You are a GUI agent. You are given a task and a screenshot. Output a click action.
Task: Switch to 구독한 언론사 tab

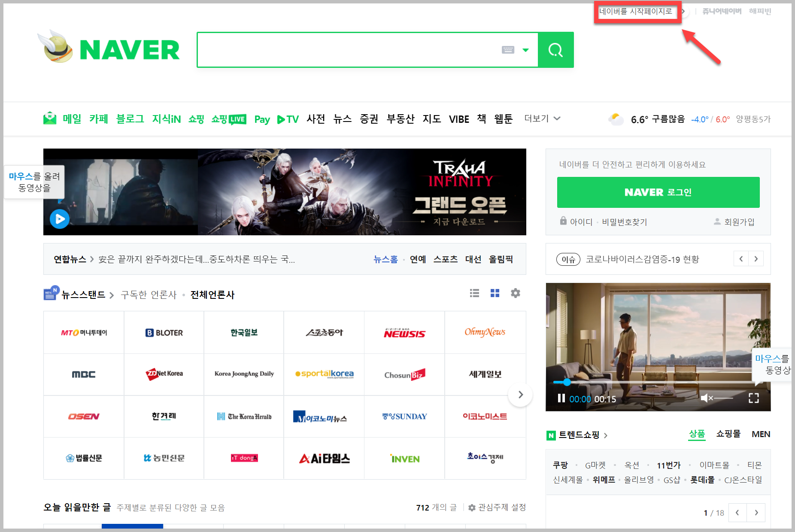149,295
